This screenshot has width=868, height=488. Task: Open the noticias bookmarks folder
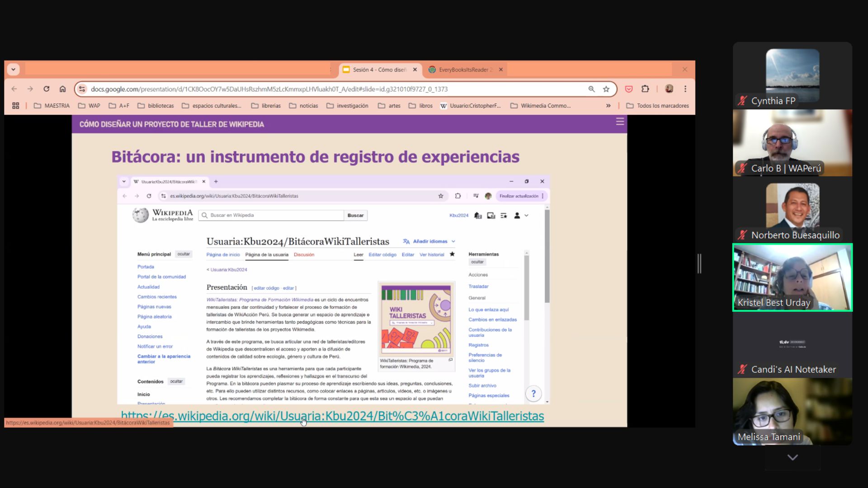click(x=303, y=106)
